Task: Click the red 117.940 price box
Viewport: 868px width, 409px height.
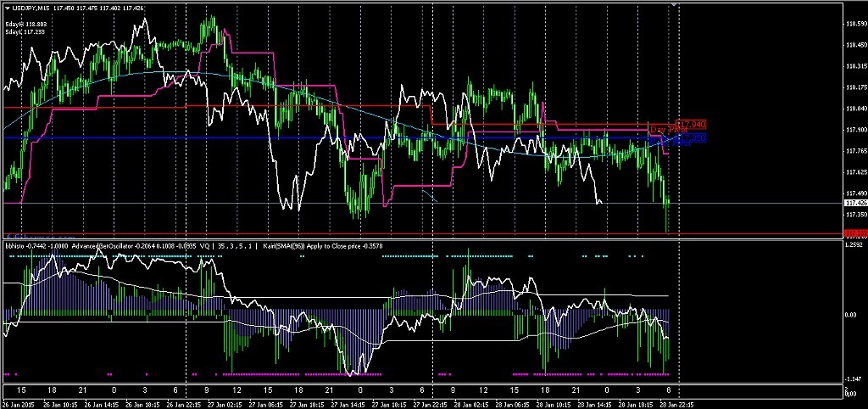Action: point(692,125)
